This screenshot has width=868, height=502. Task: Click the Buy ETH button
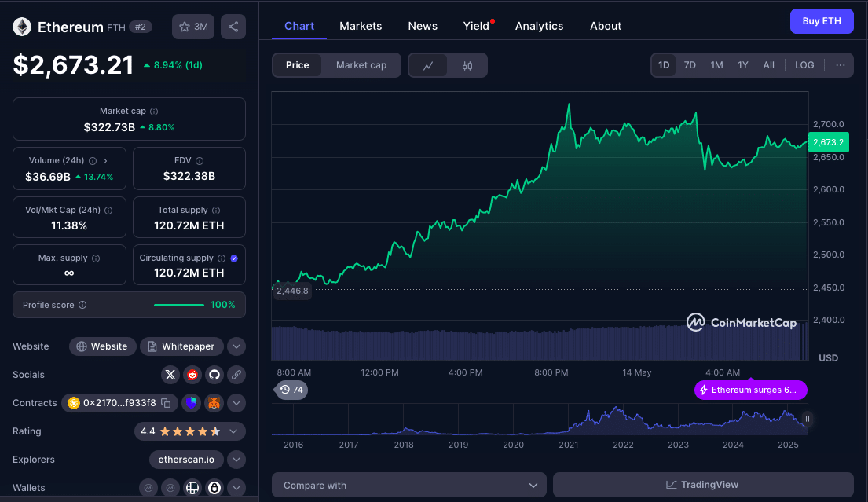tap(821, 21)
